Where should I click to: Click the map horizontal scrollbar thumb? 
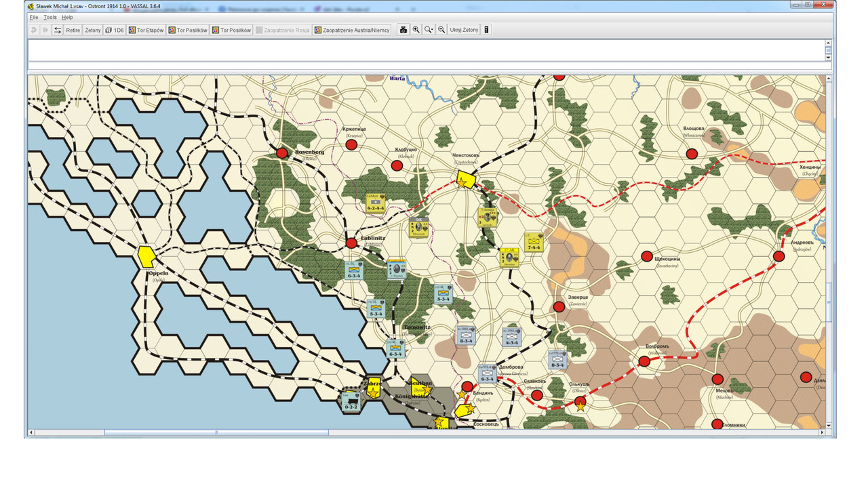216,432
